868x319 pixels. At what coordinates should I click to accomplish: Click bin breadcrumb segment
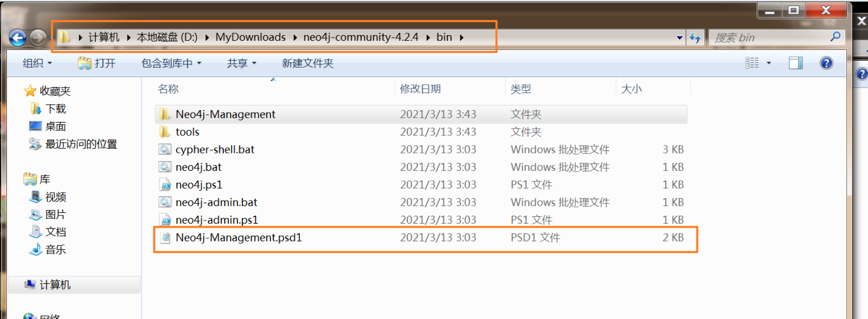[444, 37]
